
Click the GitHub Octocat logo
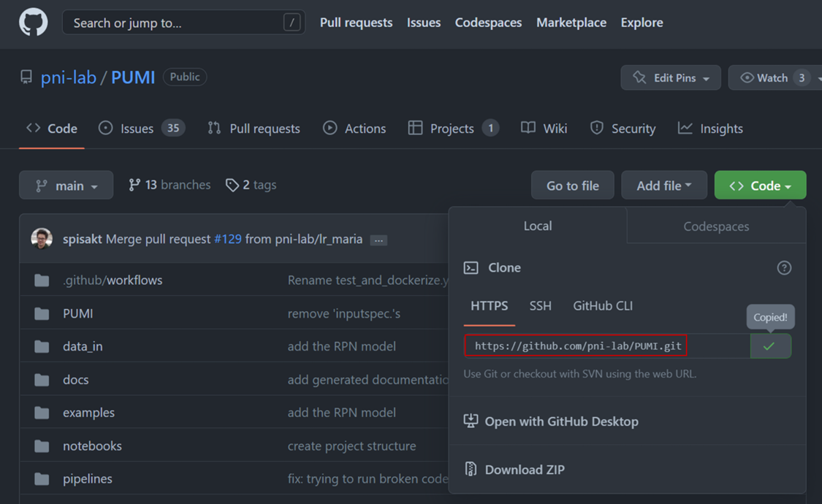[33, 22]
